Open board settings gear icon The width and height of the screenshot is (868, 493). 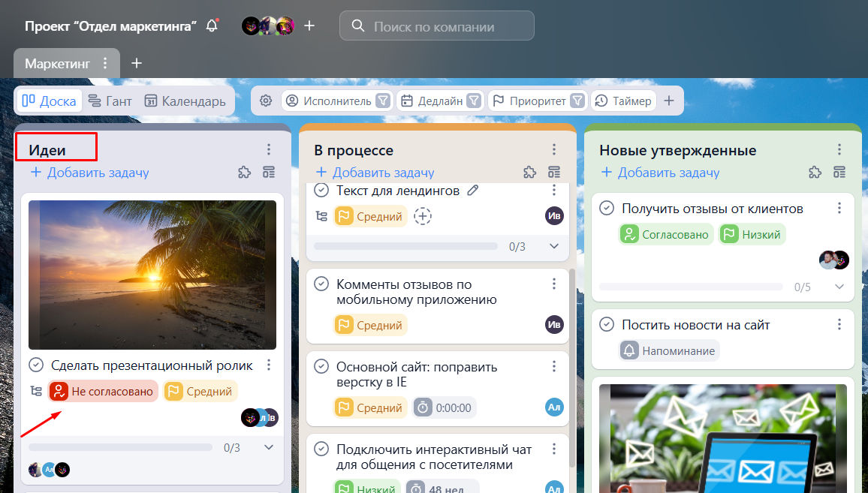click(266, 101)
